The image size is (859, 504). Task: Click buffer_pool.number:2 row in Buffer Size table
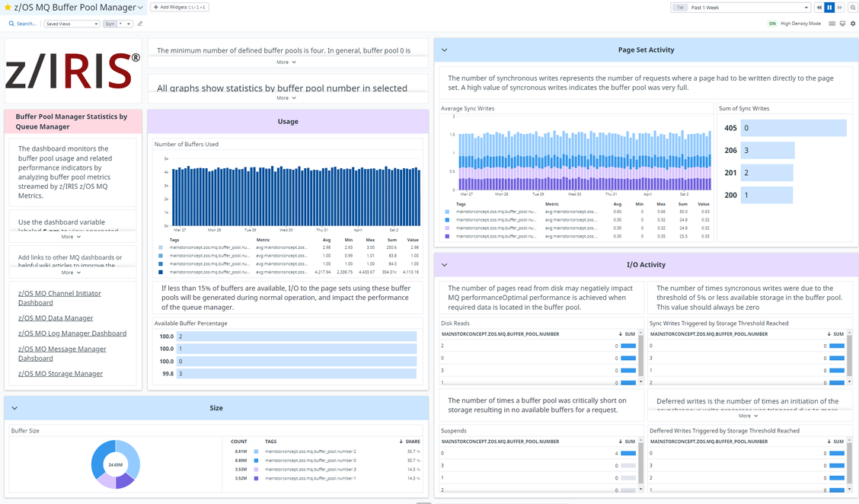pos(327,451)
